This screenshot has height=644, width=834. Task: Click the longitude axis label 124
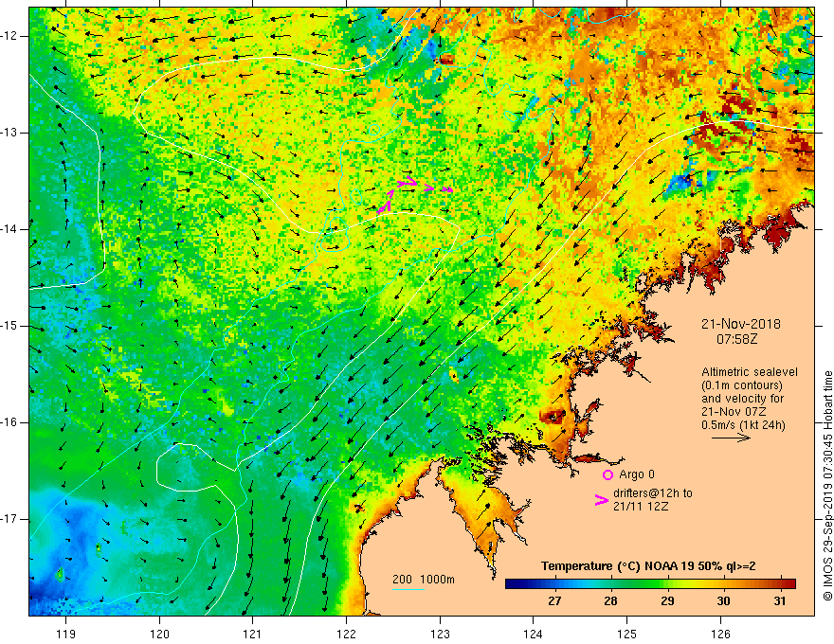pos(534,634)
